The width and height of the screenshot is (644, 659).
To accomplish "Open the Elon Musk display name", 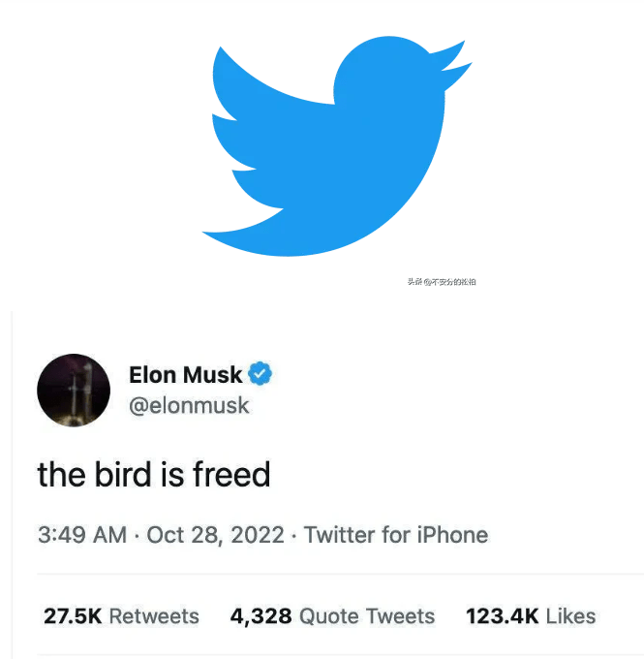I will pyautogui.click(x=185, y=374).
